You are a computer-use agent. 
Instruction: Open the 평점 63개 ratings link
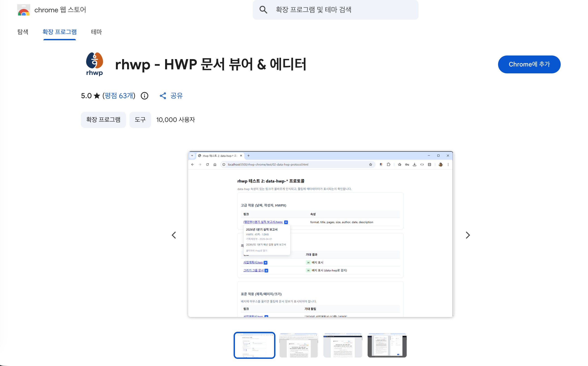tap(119, 96)
